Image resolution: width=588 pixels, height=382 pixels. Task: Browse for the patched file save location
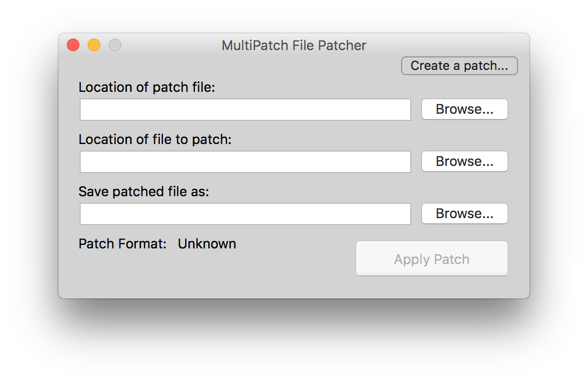464,213
